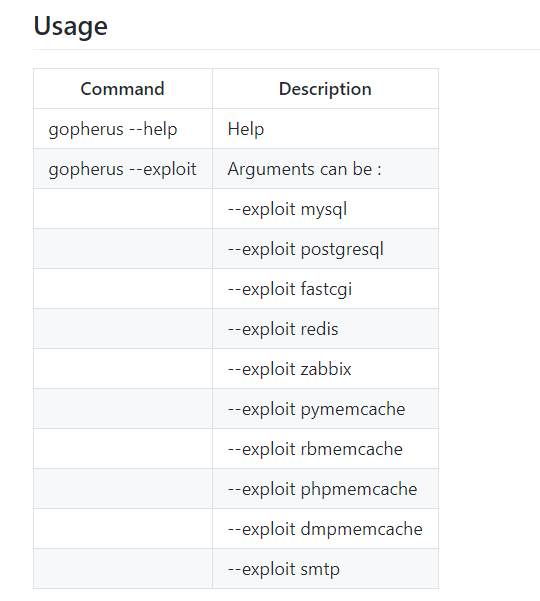Select the Command column header
The width and height of the screenshot is (540, 601).
(x=123, y=89)
